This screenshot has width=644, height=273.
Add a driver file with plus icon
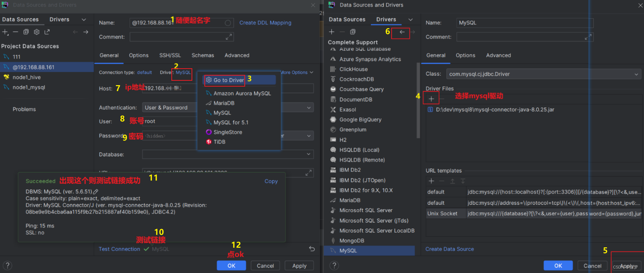(431, 99)
